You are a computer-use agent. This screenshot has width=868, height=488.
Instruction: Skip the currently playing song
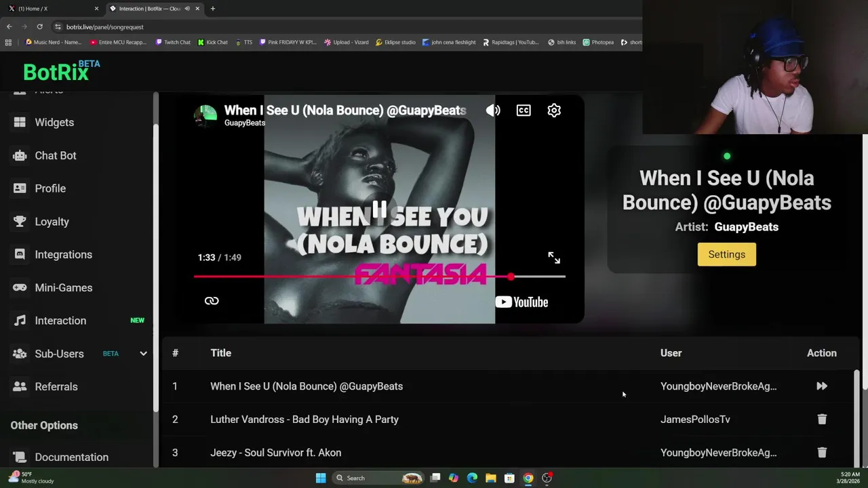822,386
